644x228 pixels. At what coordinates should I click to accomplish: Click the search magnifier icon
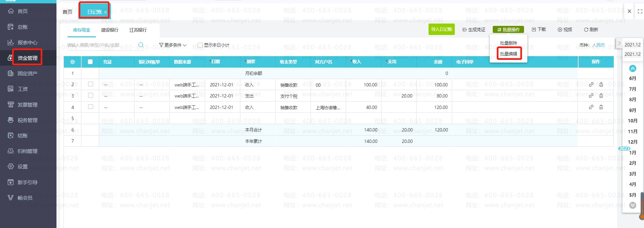pos(141,45)
